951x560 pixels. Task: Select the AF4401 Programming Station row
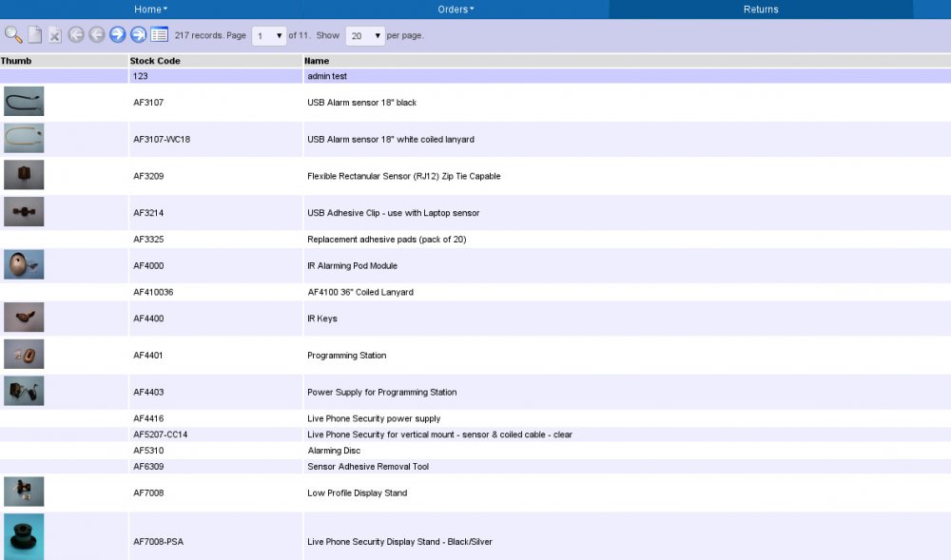475,356
